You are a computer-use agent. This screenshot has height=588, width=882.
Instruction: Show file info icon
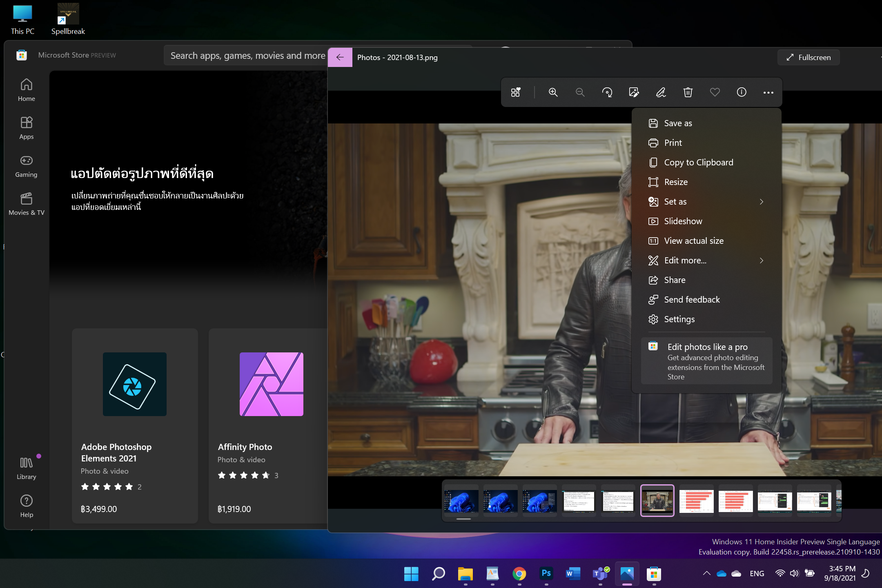pos(742,92)
